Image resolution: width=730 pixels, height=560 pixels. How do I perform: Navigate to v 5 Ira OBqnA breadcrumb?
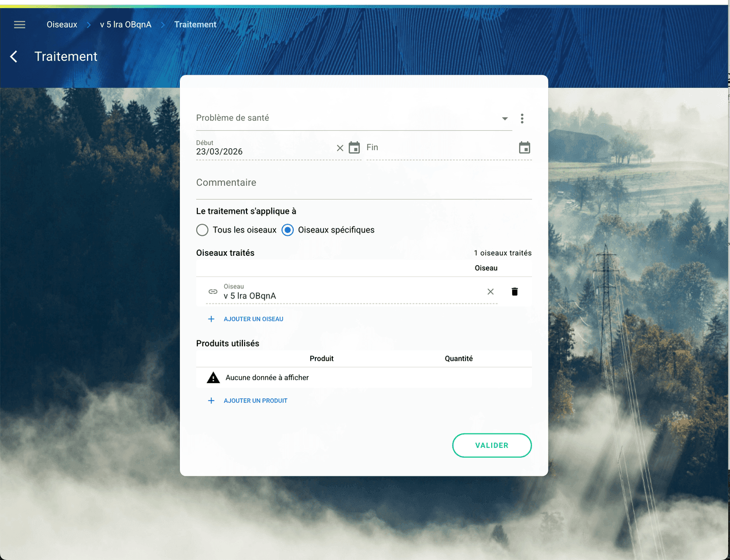coord(126,25)
